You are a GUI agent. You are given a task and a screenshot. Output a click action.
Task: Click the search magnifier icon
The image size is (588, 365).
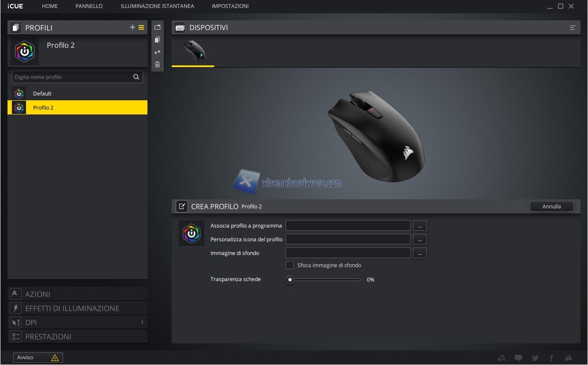[136, 77]
